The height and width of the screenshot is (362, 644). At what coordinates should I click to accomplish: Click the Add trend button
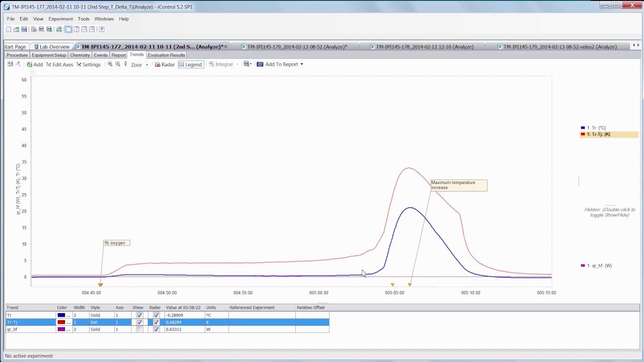35,64
